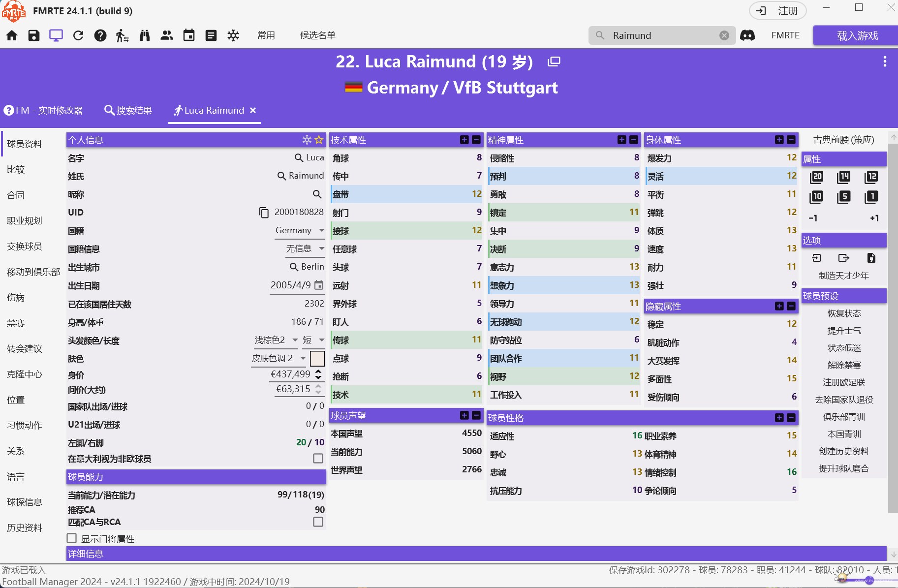Click the export icon under 选项
Screen dimensions: 898x588
844,258
